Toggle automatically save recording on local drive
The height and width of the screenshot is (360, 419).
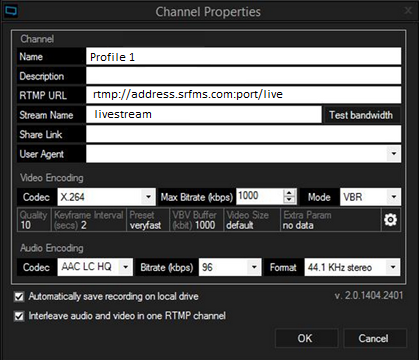19,296
